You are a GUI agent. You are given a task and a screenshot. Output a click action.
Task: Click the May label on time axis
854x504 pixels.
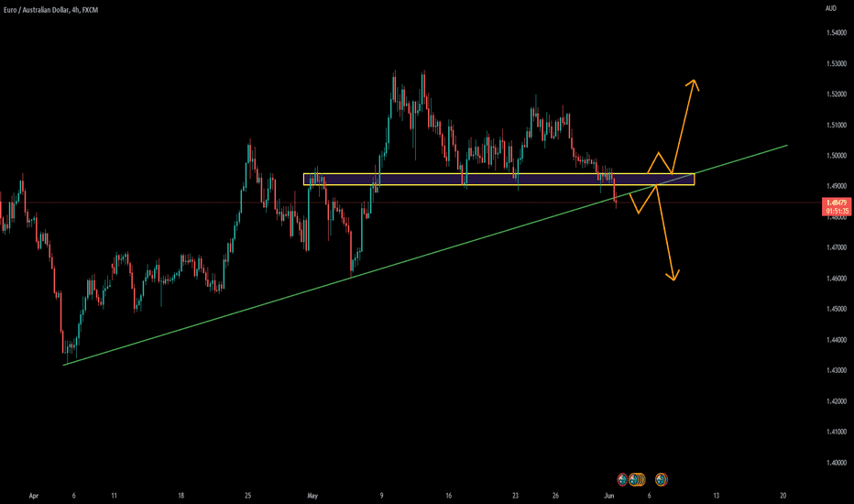[312, 496]
